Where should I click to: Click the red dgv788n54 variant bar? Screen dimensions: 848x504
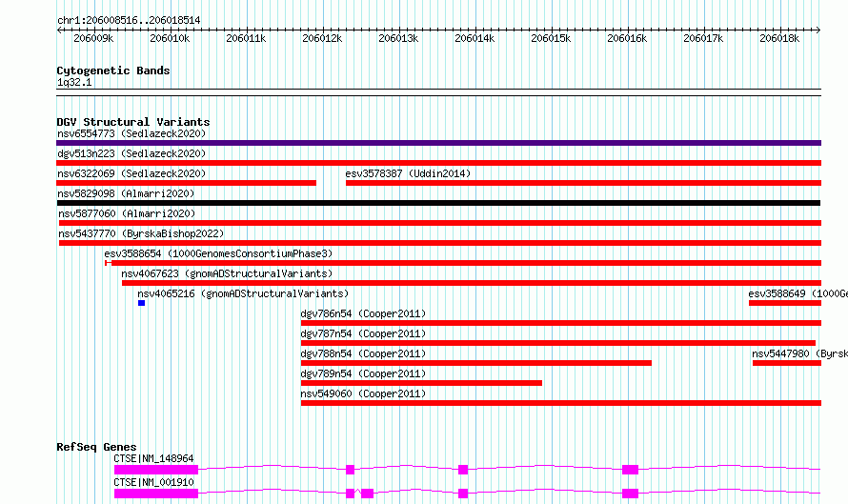coord(475,363)
